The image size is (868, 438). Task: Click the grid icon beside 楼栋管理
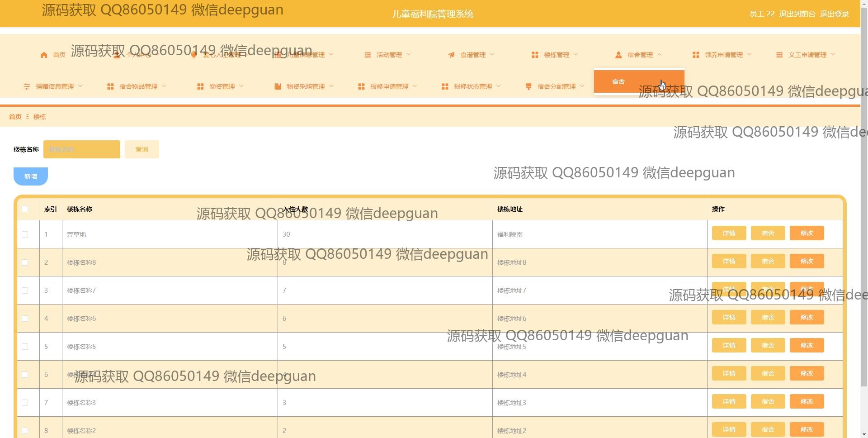tap(535, 55)
